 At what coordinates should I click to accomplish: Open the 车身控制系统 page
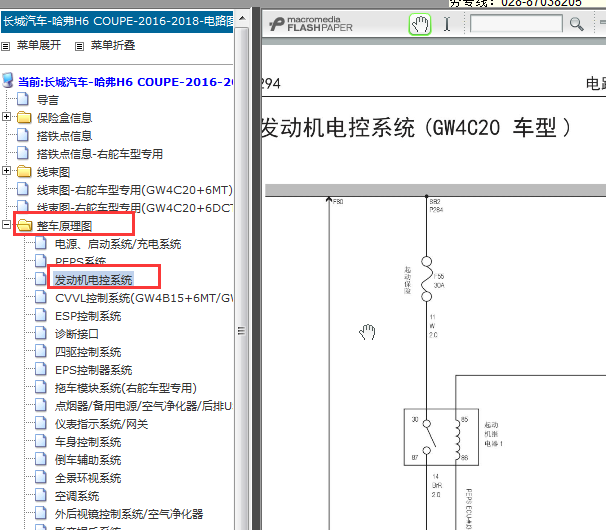click(x=88, y=442)
